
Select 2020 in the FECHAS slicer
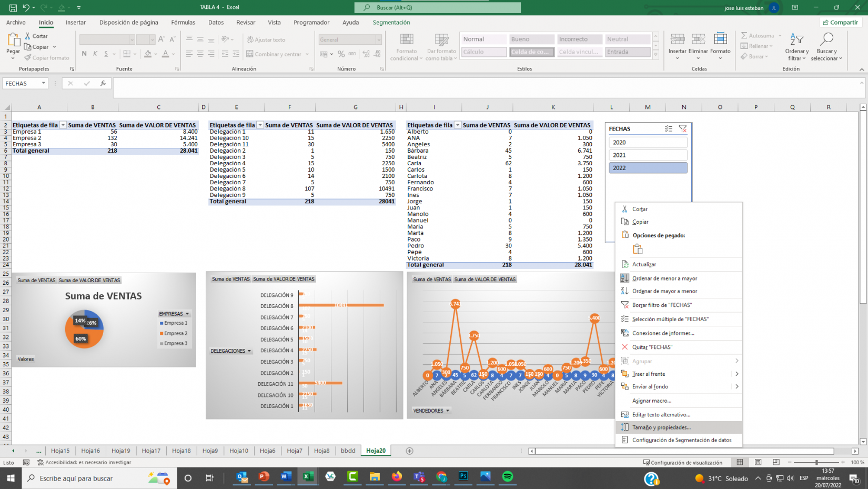pyautogui.click(x=648, y=143)
